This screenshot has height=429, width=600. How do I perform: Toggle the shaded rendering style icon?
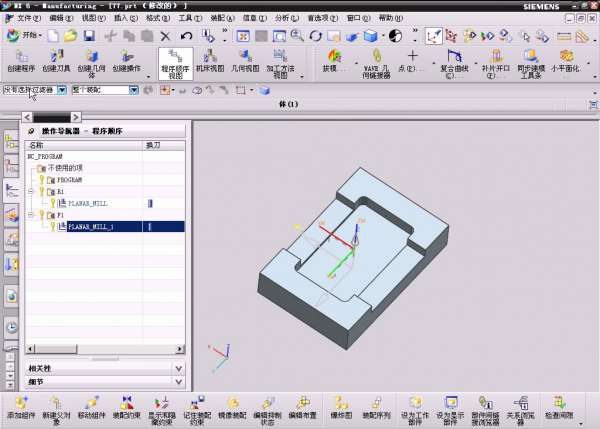[371, 36]
